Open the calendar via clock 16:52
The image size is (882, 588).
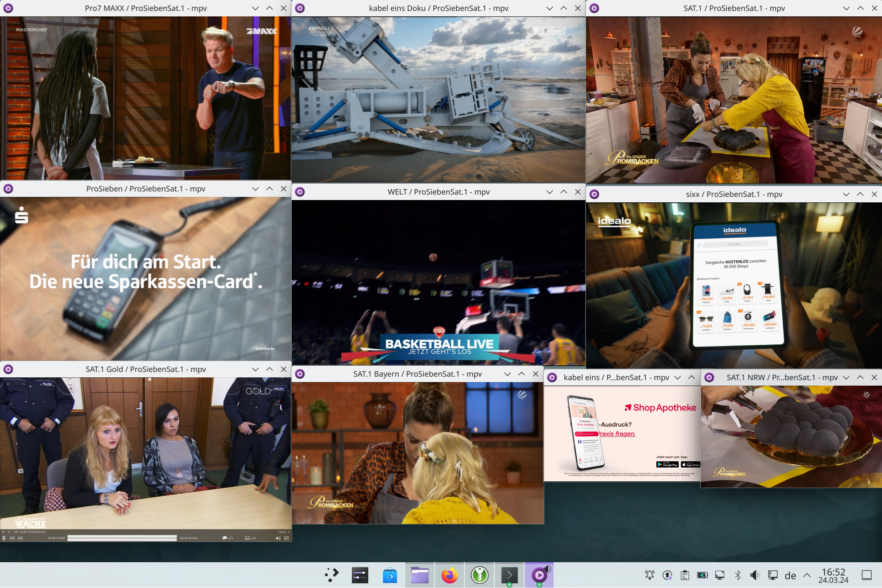(834, 575)
